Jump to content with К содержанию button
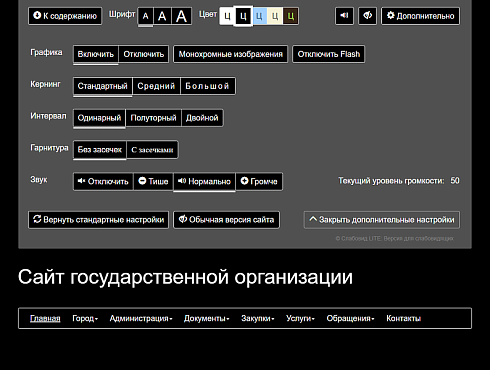Viewport: 490px width, 370px height. click(x=65, y=16)
